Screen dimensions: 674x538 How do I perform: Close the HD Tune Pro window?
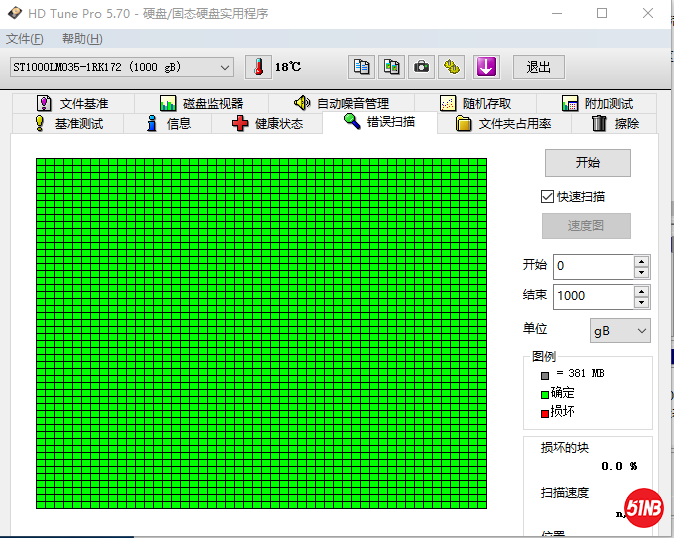pos(648,13)
